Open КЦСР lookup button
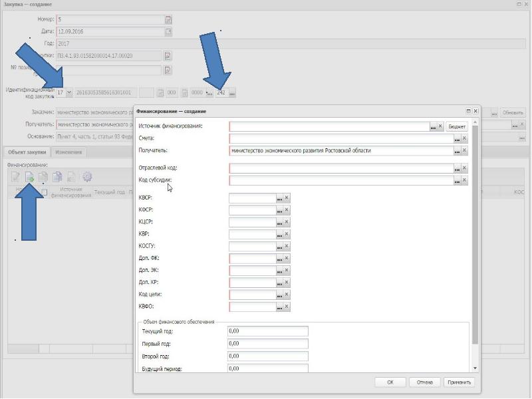 pos(279,222)
